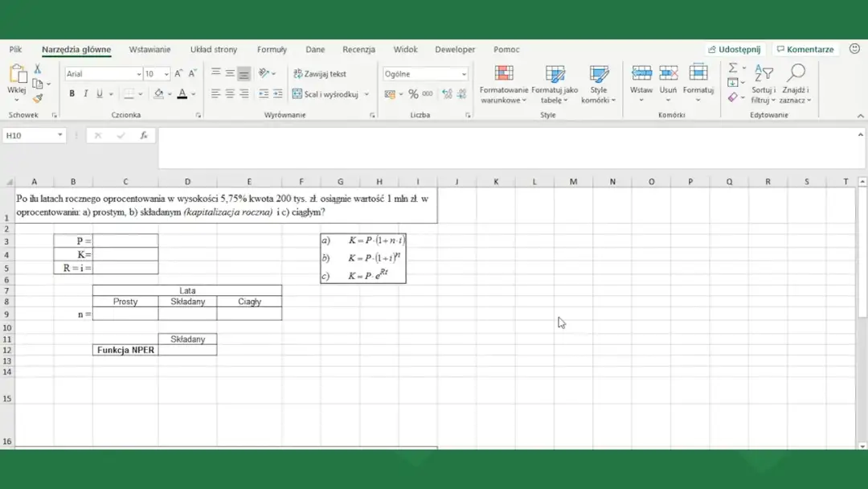Align text left
The image size is (868, 489).
216,93
